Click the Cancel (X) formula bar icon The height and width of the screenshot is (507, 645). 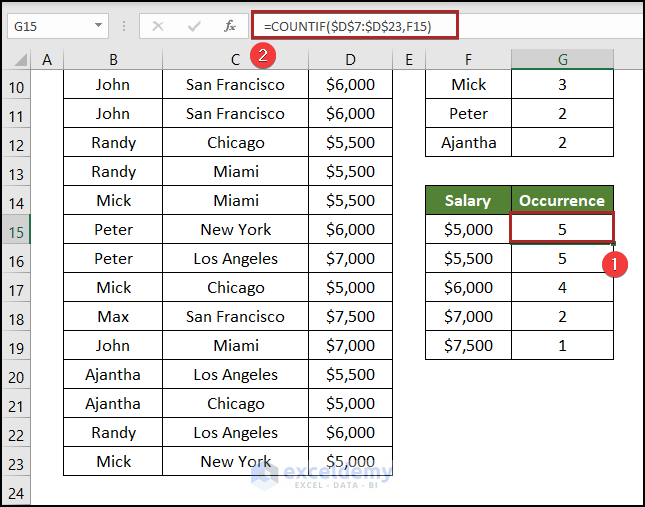(157, 26)
